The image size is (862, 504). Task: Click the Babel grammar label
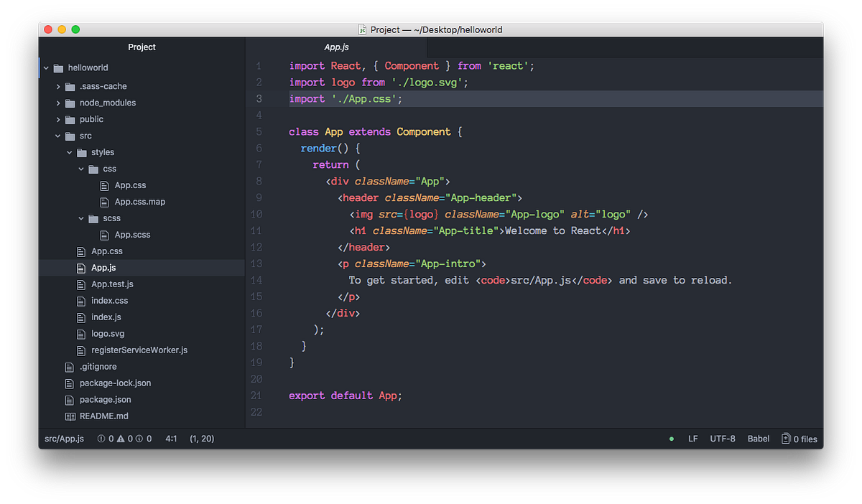[x=759, y=438]
